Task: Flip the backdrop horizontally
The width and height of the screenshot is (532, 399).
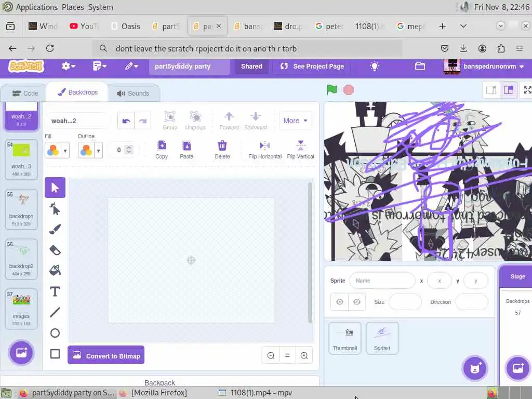Action: pos(265,150)
